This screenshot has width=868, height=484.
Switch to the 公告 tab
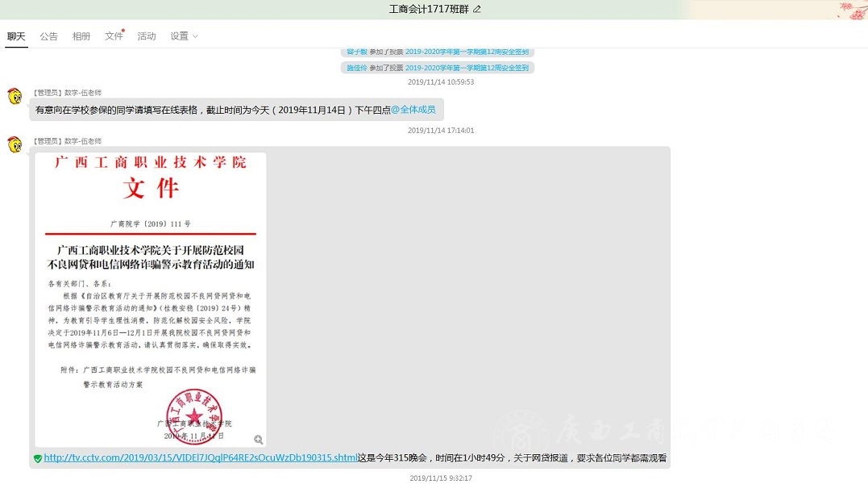[48, 36]
